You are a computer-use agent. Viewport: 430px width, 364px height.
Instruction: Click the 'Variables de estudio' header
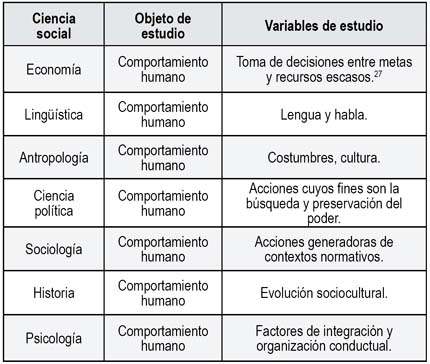(324, 25)
